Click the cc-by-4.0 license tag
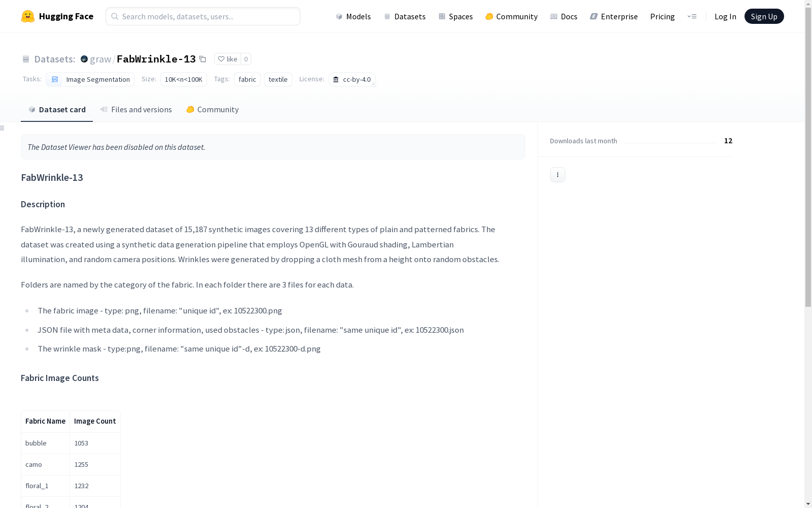Screen dimensions: 812x508 352,79
